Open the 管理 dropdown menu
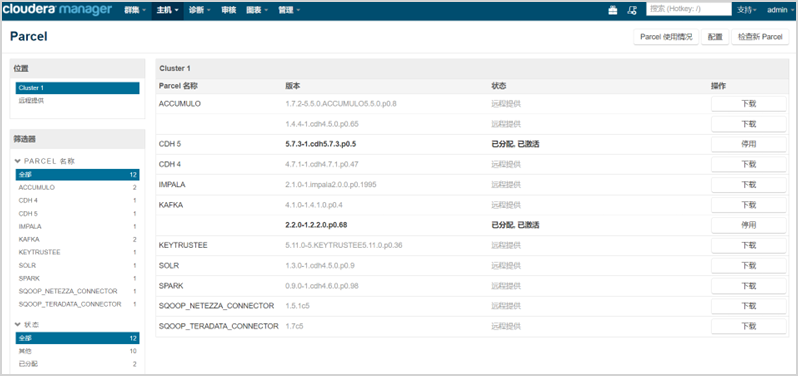Image resolution: width=798 pixels, height=376 pixels. click(x=289, y=10)
